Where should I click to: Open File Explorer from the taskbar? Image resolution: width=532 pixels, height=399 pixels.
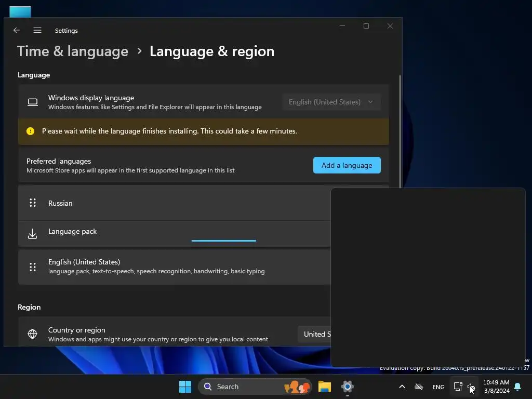pos(324,387)
